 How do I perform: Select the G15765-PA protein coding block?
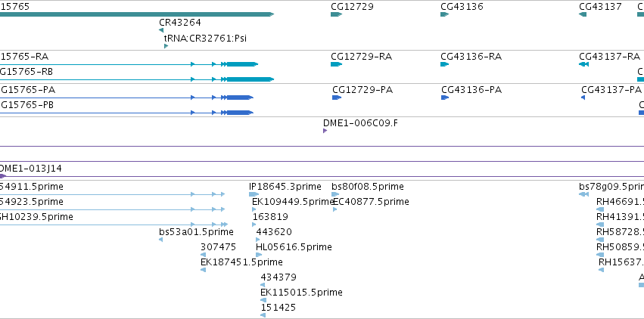(240, 98)
